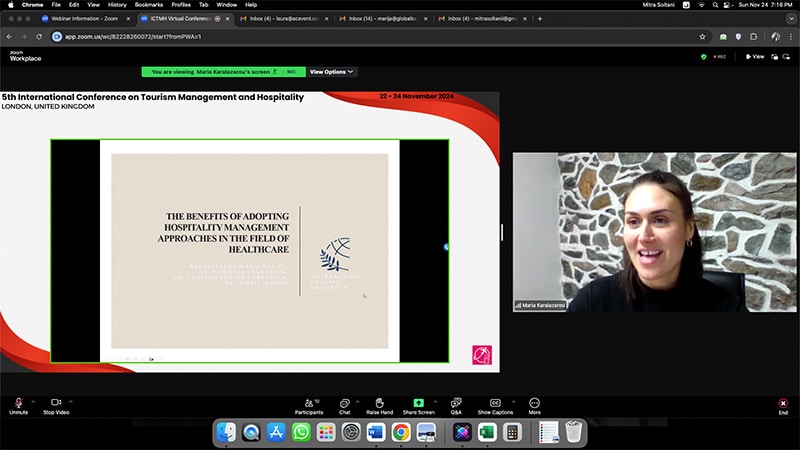Toggle the Stop Video camera button

[x=56, y=403]
